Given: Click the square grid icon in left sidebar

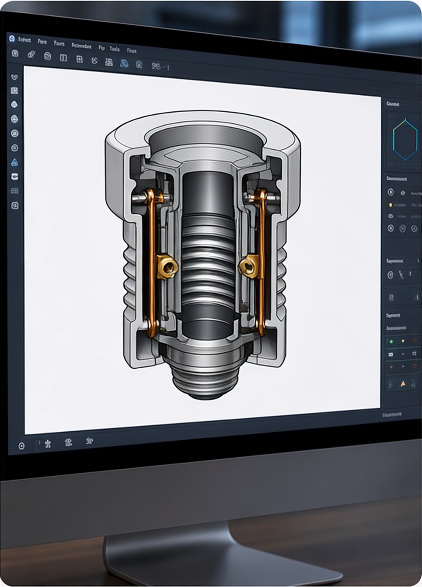Looking at the screenshot, I should tap(14, 91).
